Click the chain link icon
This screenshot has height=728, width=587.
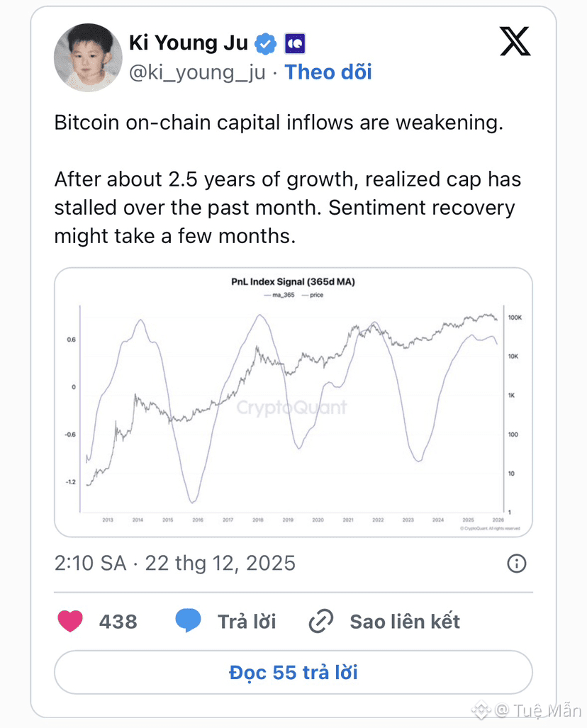(321, 622)
